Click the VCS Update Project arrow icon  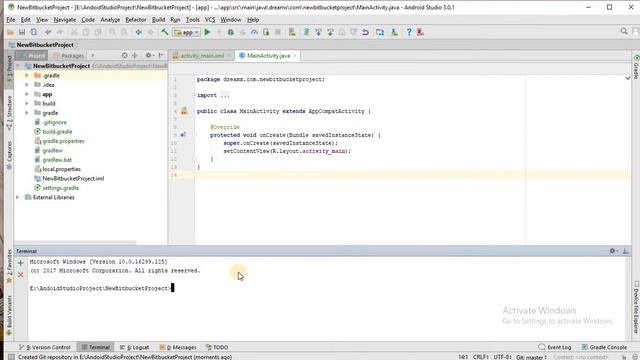coord(318,32)
